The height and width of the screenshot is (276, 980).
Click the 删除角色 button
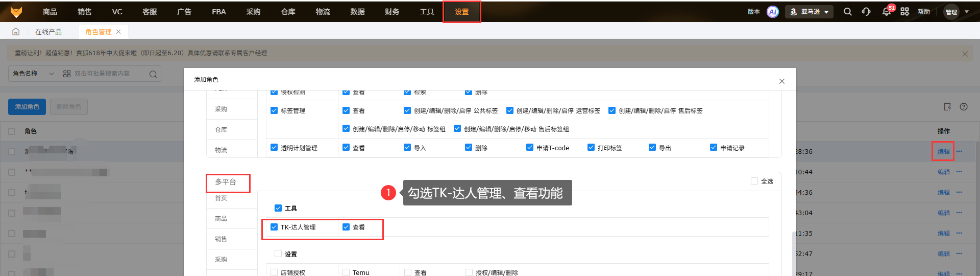(x=69, y=107)
